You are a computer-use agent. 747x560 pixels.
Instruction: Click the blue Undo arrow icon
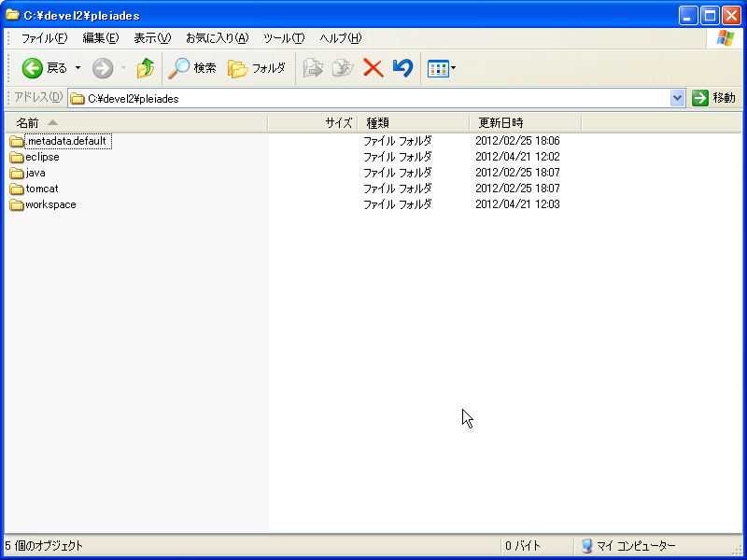tap(402, 68)
